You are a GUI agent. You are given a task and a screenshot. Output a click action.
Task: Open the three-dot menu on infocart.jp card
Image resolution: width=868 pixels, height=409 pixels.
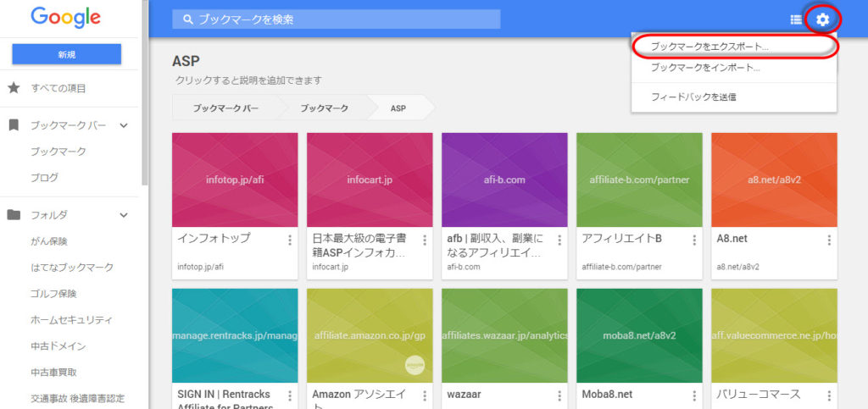(x=425, y=240)
